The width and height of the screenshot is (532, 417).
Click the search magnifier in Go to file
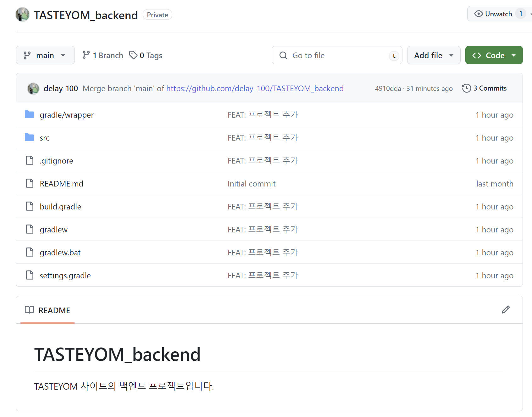pyautogui.click(x=283, y=55)
